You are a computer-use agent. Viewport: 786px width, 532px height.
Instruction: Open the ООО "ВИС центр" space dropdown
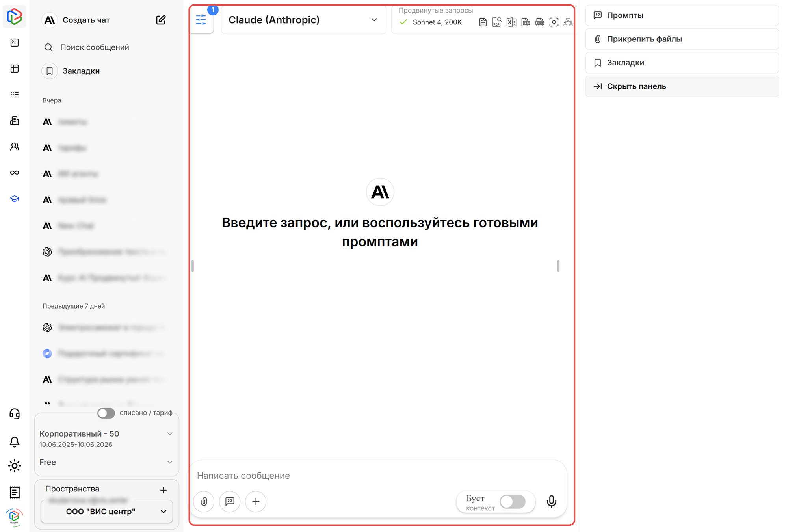(x=107, y=512)
